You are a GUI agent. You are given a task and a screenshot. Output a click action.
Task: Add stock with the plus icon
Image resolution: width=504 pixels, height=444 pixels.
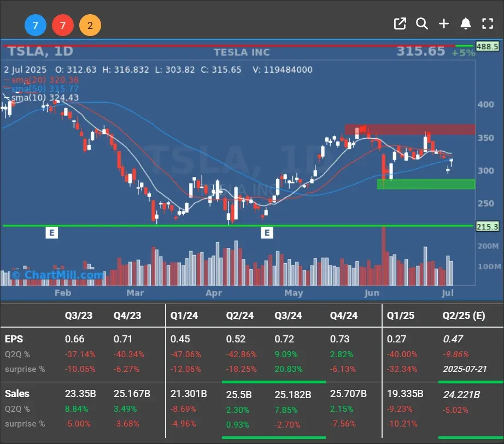click(444, 24)
